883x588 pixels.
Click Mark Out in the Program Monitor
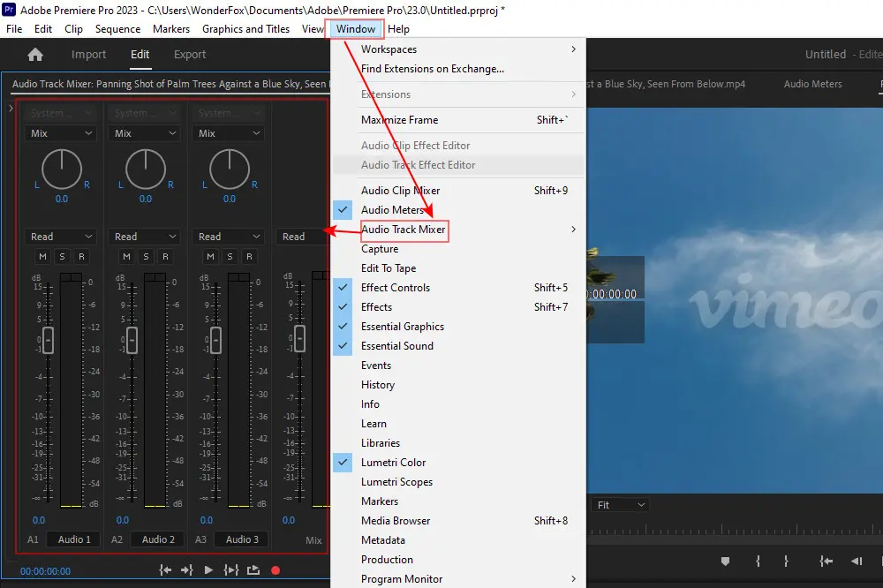(x=786, y=561)
